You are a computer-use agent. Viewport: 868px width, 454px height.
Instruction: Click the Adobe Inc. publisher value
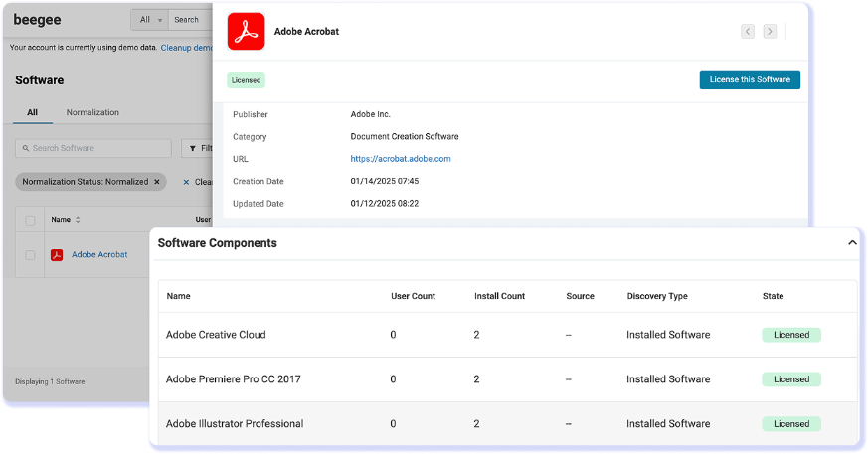[x=370, y=114]
